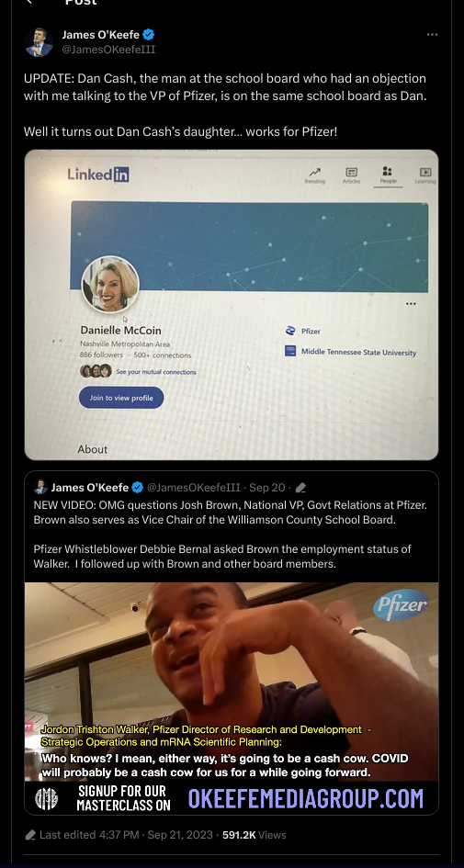The width and height of the screenshot is (464, 868).
Task: Select the People tab in LinkedIn header
Action: click(388, 175)
